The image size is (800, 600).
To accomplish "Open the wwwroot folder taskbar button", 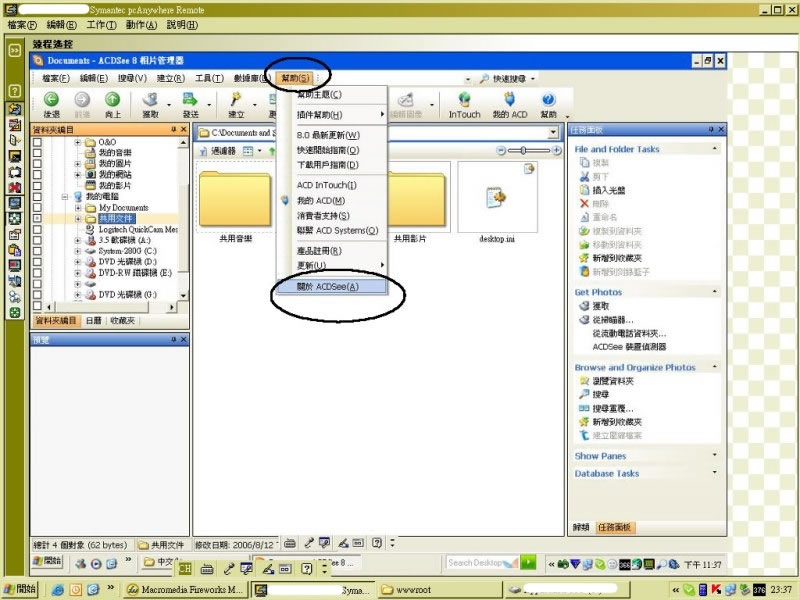I will pyautogui.click(x=440, y=589).
